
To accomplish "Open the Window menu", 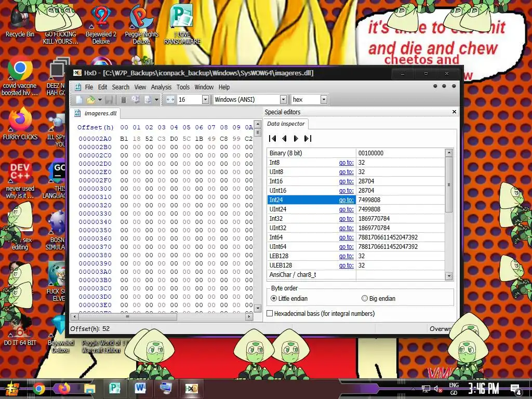I will (204, 87).
